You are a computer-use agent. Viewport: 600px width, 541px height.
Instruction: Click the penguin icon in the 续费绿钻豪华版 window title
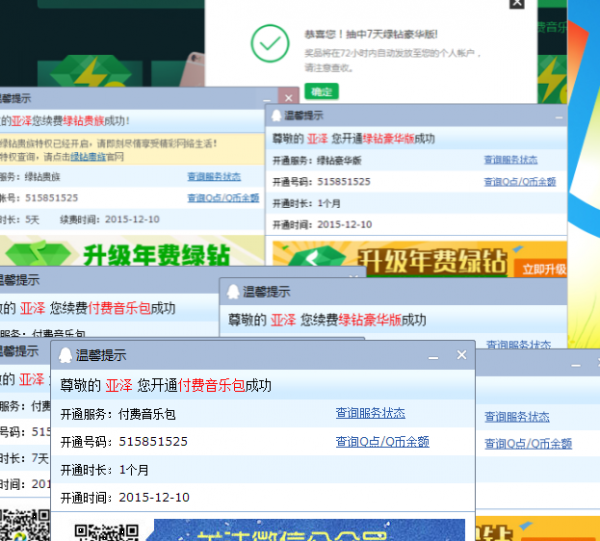coord(233,292)
